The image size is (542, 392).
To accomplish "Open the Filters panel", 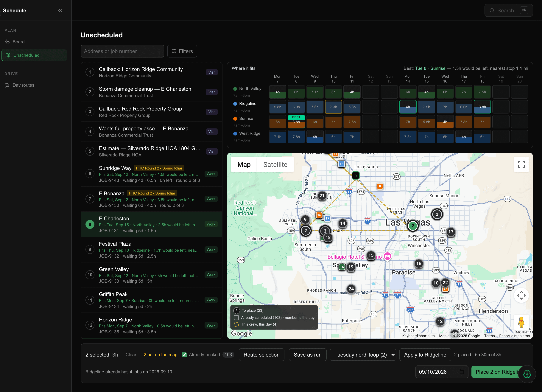I will point(182,51).
